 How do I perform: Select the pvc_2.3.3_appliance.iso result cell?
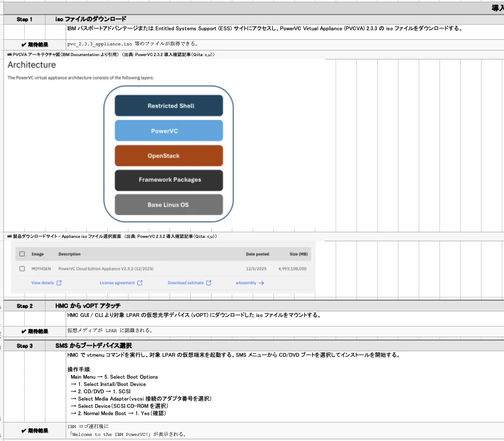[285, 44]
